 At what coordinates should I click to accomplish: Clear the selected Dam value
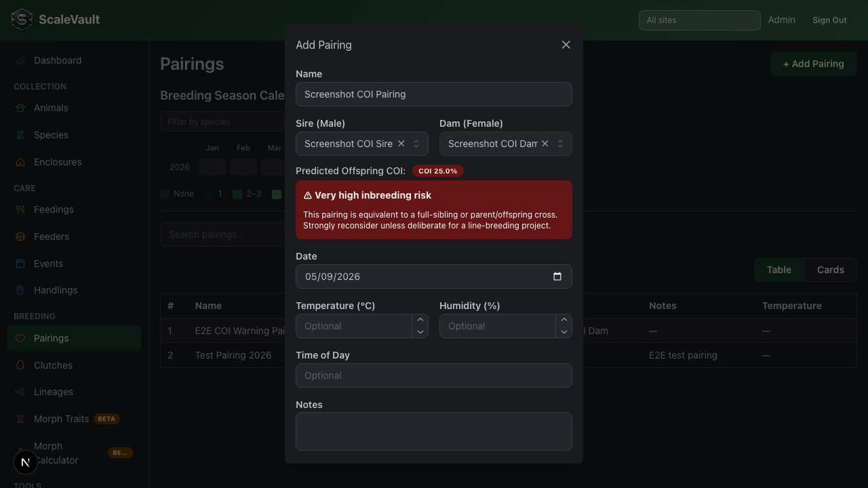click(545, 144)
